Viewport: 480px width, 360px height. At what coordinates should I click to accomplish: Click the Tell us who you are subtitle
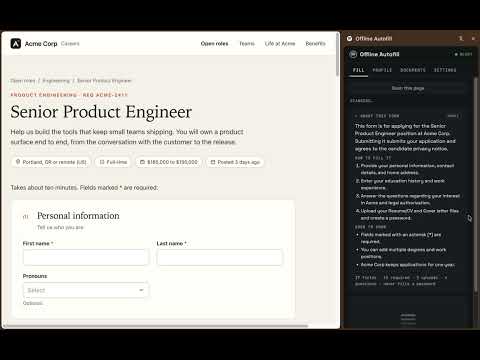tap(60, 227)
